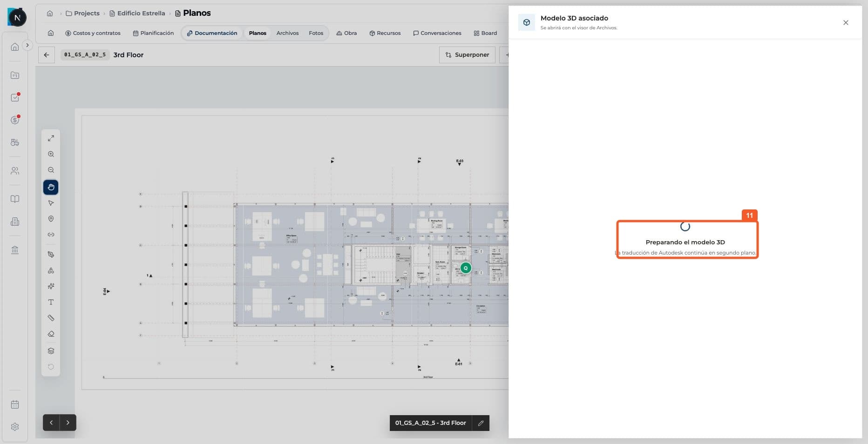Open the layers panel icon
The image size is (868, 444).
click(51, 351)
